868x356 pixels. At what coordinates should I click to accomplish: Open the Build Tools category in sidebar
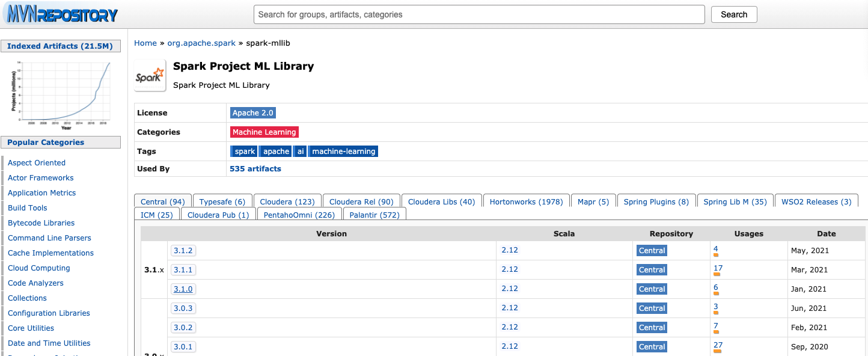pyautogui.click(x=27, y=207)
